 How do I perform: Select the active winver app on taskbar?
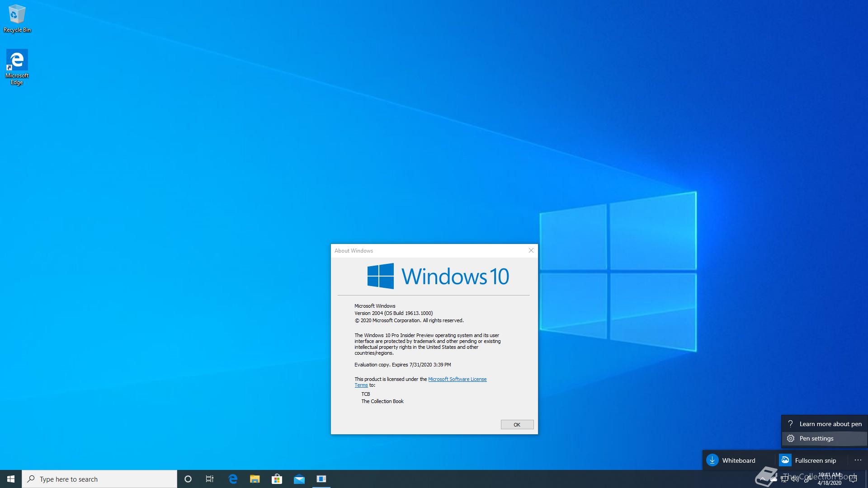[x=321, y=479]
